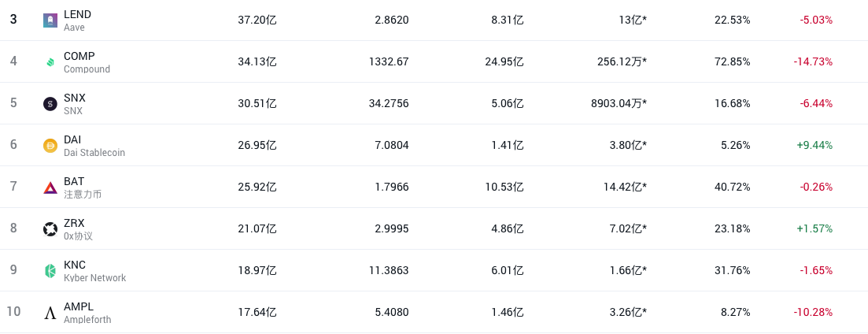Select the SNX token name
Image resolution: width=868 pixels, height=334 pixels.
75,98
